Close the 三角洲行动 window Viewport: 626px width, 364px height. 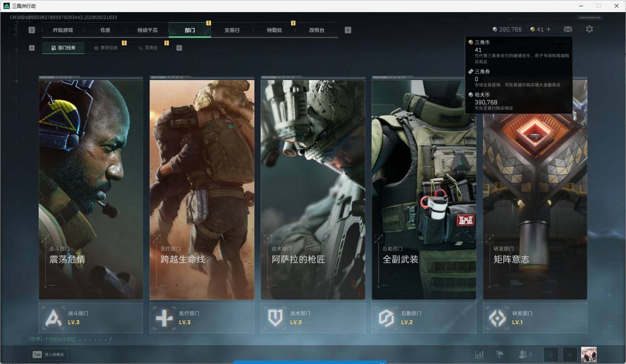coord(617,6)
